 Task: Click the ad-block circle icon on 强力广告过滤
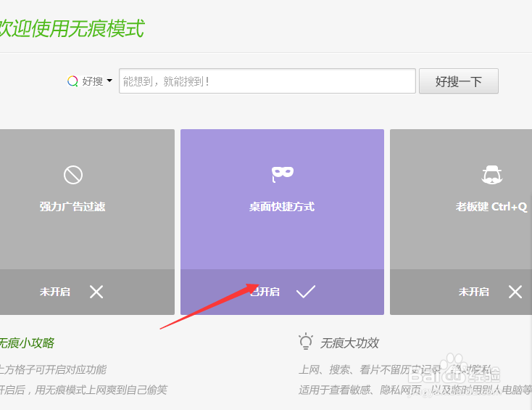pyautogui.click(x=73, y=175)
